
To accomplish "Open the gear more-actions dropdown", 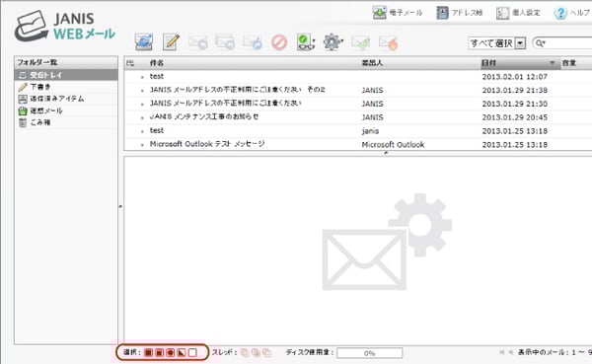I will coord(333,42).
